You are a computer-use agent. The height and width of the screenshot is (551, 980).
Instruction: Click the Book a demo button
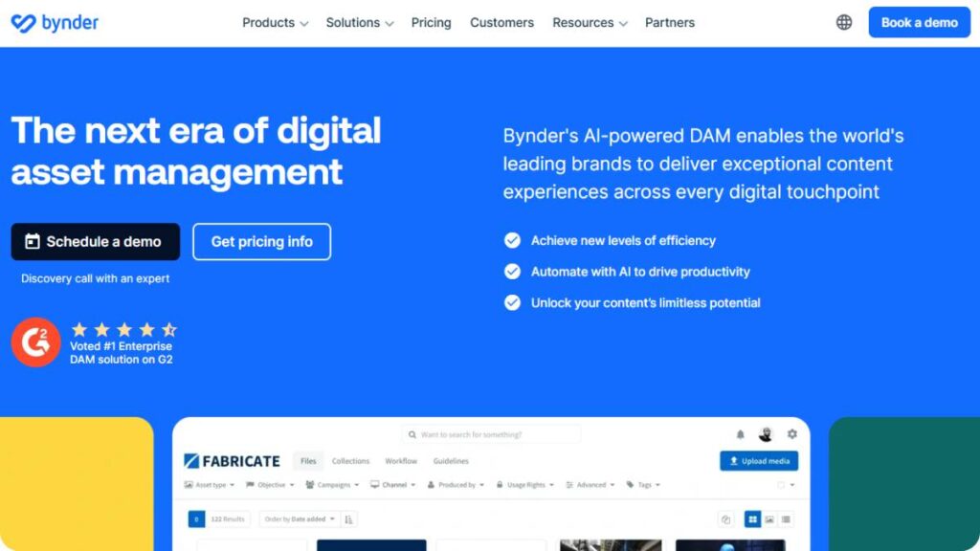920,23
